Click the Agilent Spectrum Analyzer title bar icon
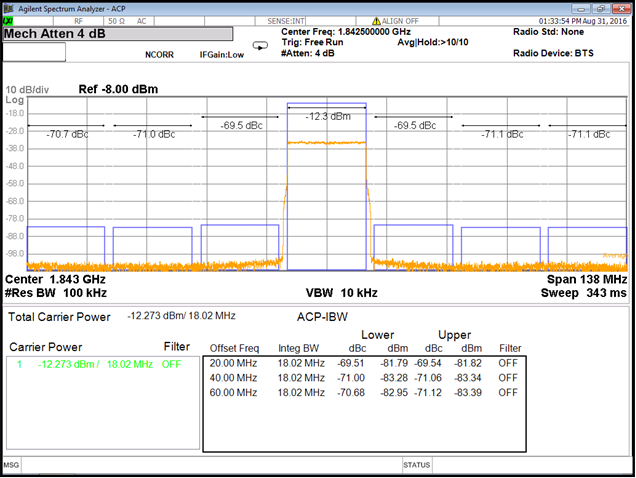Screen dimensions: 636x478 pyautogui.click(x=9, y=7)
